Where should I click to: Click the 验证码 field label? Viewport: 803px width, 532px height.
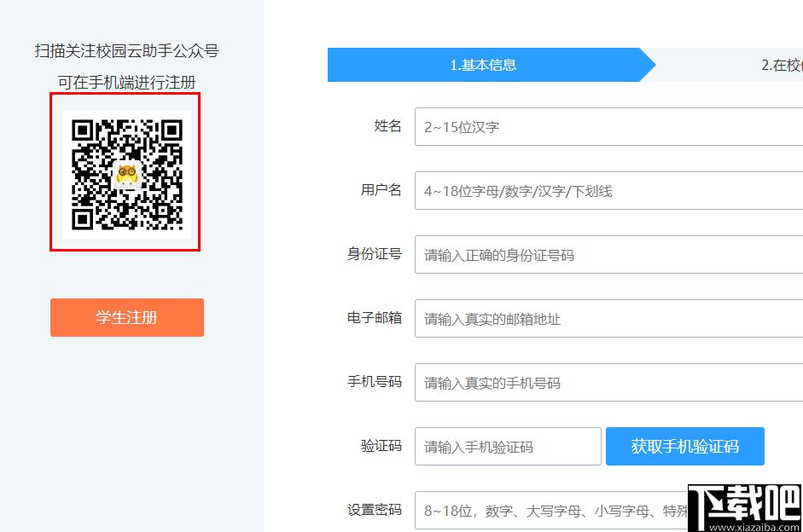pos(381,446)
